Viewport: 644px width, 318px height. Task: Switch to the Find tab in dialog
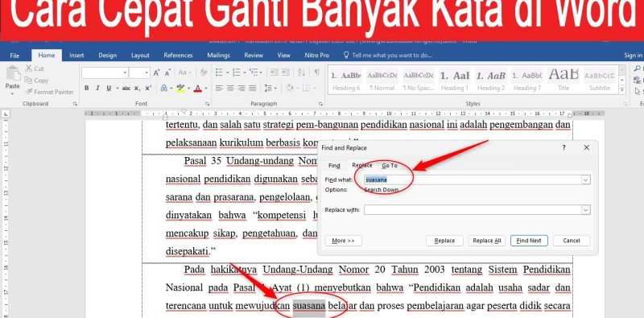pos(334,166)
